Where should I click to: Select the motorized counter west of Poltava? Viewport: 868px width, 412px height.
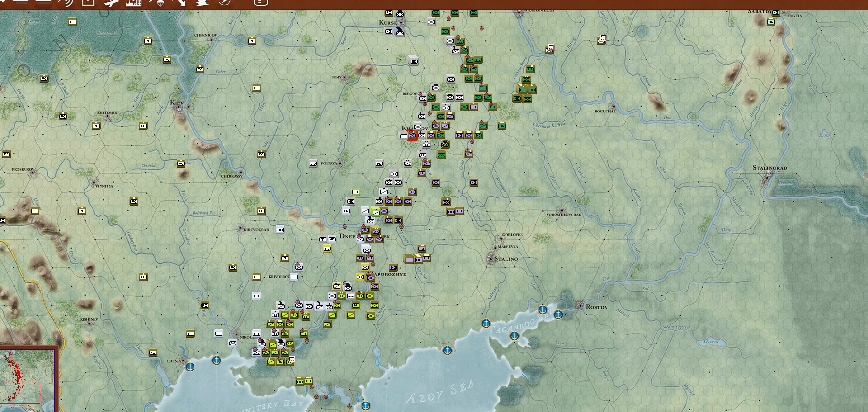point(313,164)
